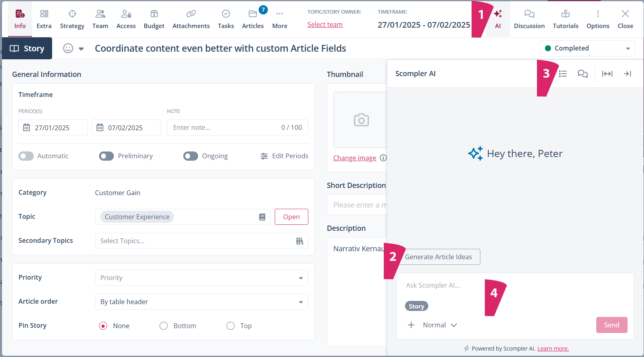
Task: Click the smiley emoji icon beside Story
Action: point(68,48)
